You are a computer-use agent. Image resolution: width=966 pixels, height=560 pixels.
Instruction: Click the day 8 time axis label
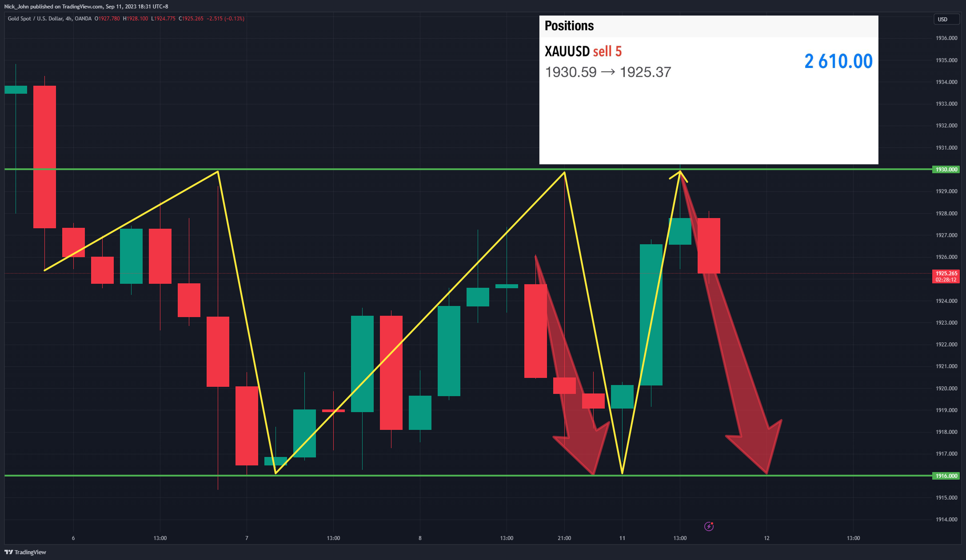[420, 538]
